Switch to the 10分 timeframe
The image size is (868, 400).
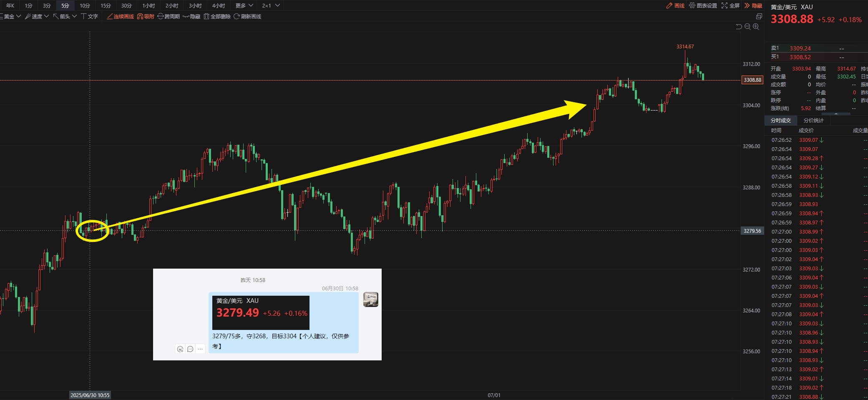click(x=85, y=5)
